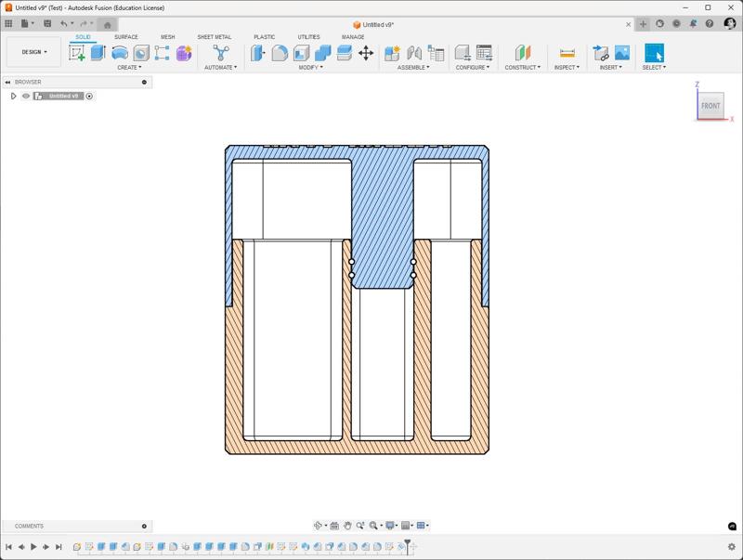Image resolution: width=743 pixels, height=560 pixels.
Task: Select the Offset Face tool
Action: point(345,53)
